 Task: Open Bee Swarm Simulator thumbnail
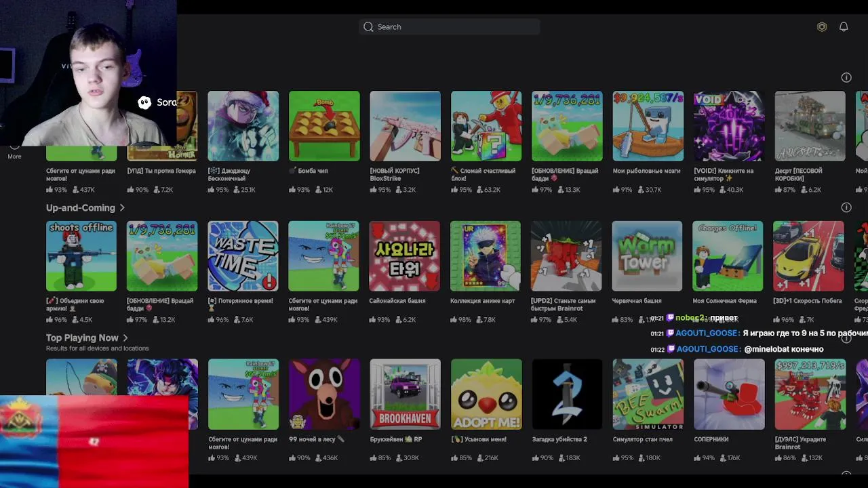point(648,394)
